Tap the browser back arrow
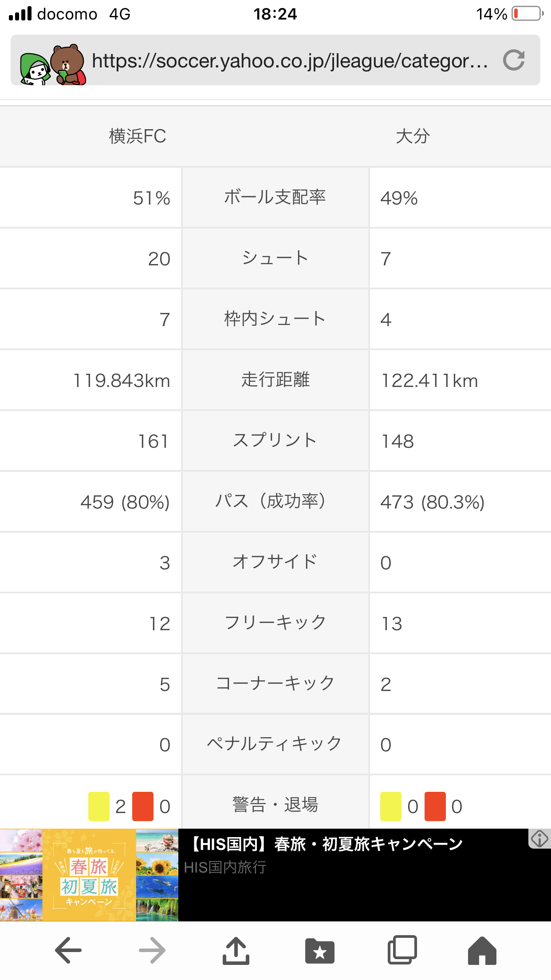The width and height of the screenshot is (551, 980). coord(68,950)
